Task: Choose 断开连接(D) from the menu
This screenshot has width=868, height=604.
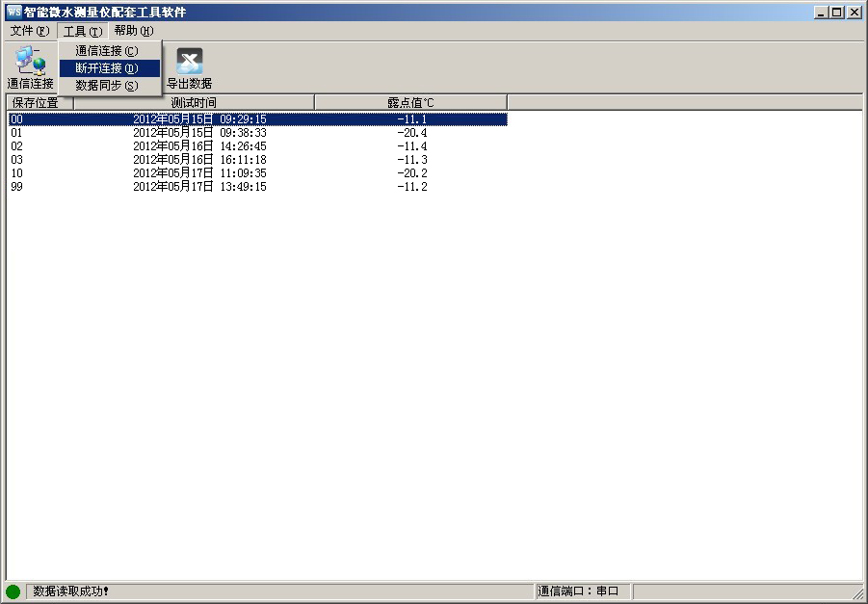Action: tap(110, 68)
